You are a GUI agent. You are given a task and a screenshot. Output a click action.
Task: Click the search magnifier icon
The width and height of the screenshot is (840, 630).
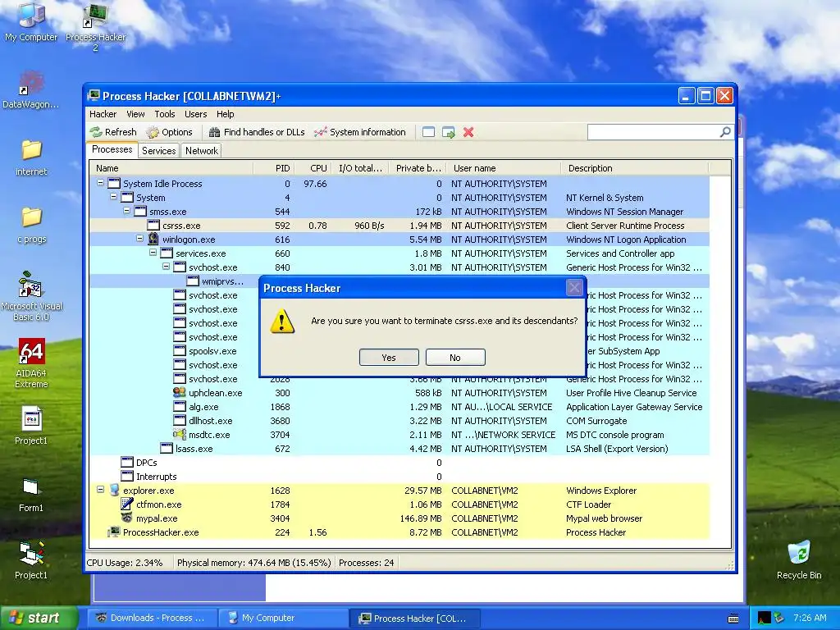click(725, 132)
